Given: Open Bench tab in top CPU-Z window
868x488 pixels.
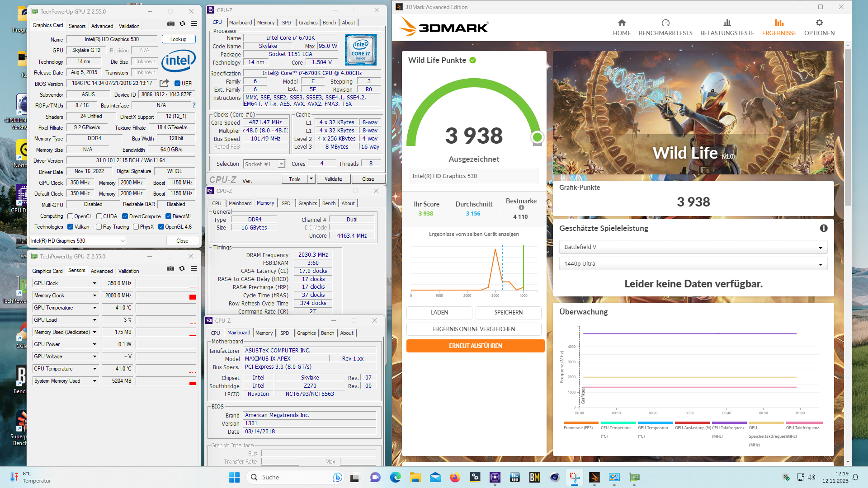Looking at the screenshot, I should coord(329,23).
